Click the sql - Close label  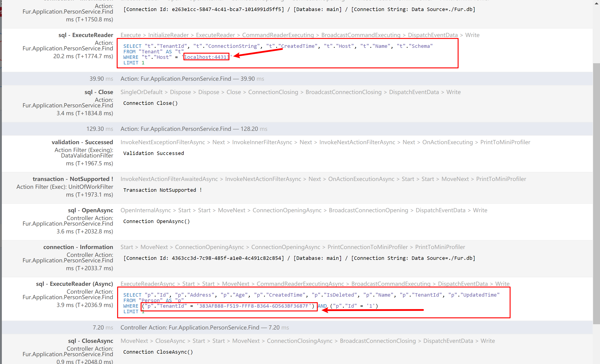click(99, 92)
